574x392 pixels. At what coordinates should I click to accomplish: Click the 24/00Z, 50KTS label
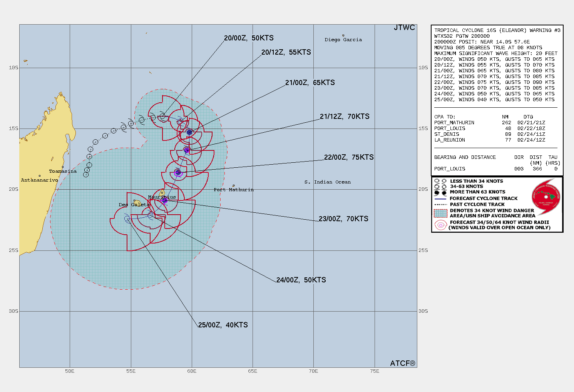(x=301, y=280)
